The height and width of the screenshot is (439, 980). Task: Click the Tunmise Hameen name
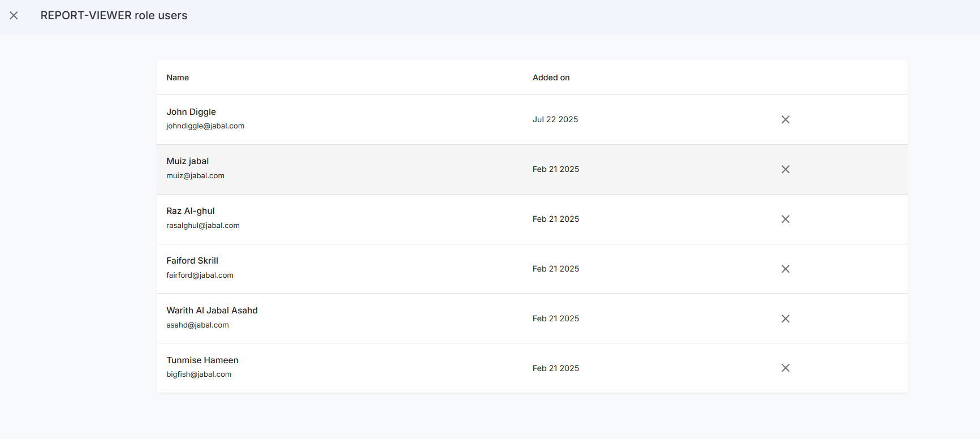click(202, 360)
